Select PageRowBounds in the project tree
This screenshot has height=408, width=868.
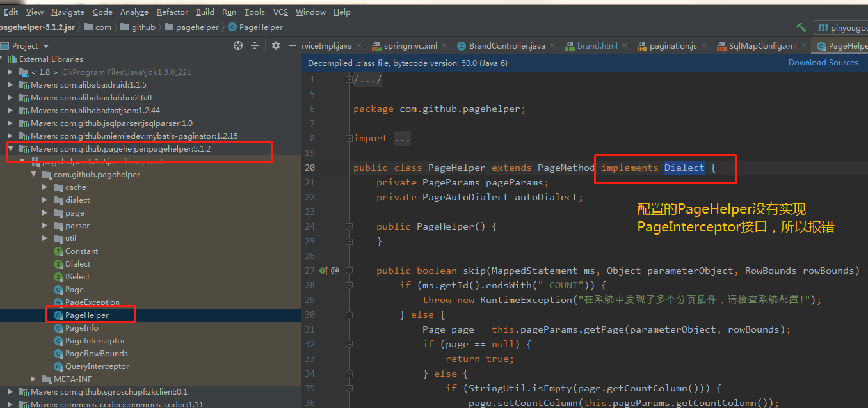point(97,354)
